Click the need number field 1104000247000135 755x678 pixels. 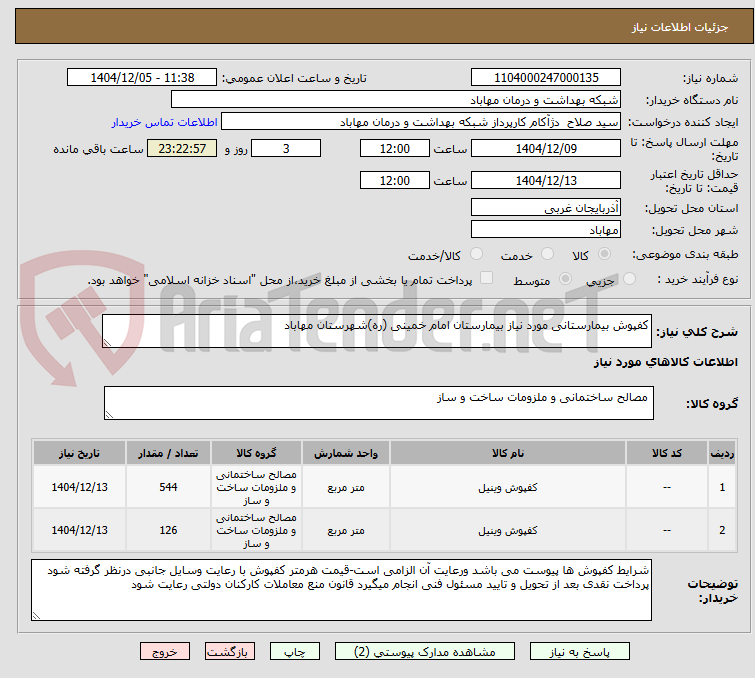tap(546, 78)
